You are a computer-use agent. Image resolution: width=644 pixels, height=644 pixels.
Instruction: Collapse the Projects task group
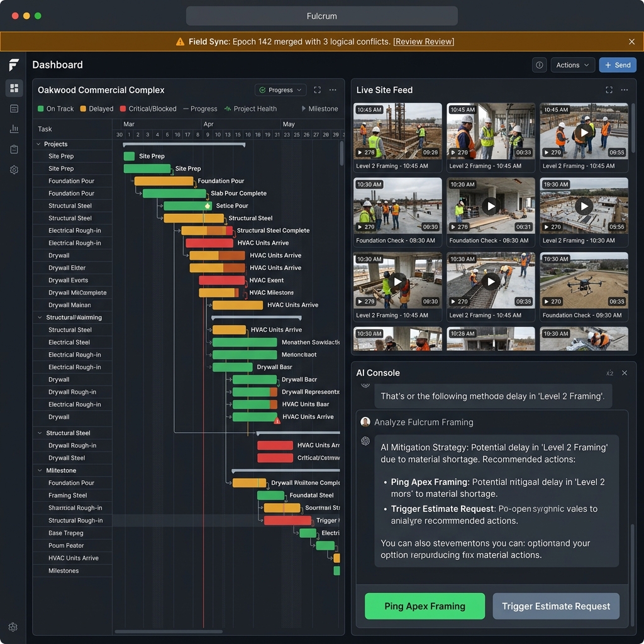pos(38,144)
